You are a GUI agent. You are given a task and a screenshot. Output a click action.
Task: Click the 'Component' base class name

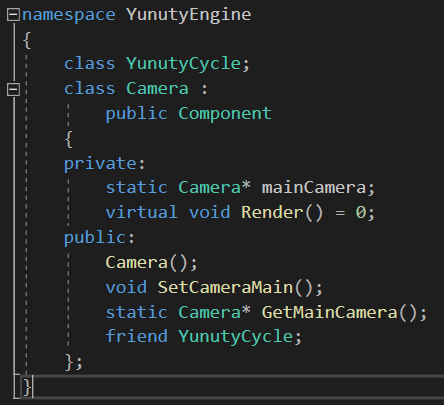click(x=225, y=114)
